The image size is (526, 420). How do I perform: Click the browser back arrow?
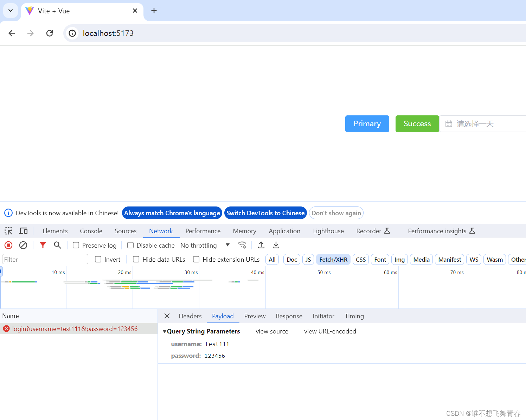pos(12,33)
